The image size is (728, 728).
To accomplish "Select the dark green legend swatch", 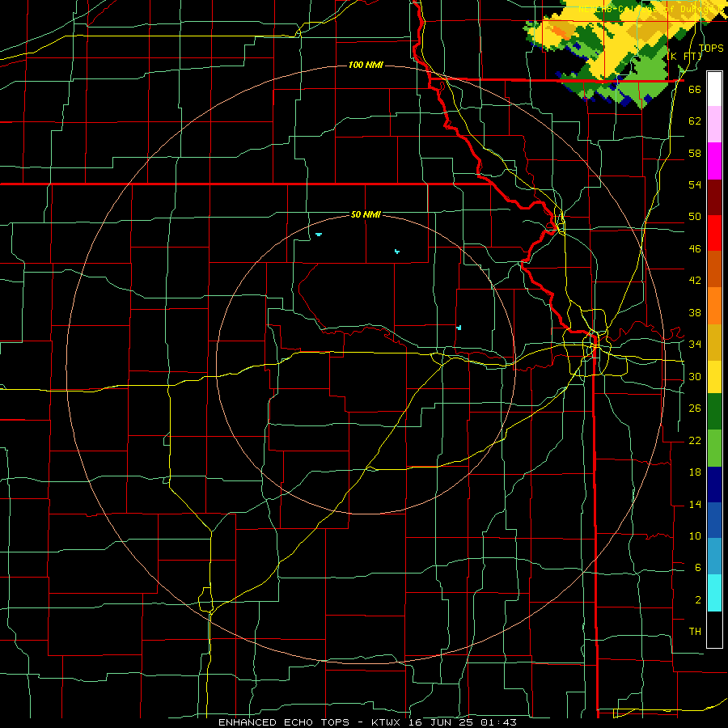I will tap(714, 412).
